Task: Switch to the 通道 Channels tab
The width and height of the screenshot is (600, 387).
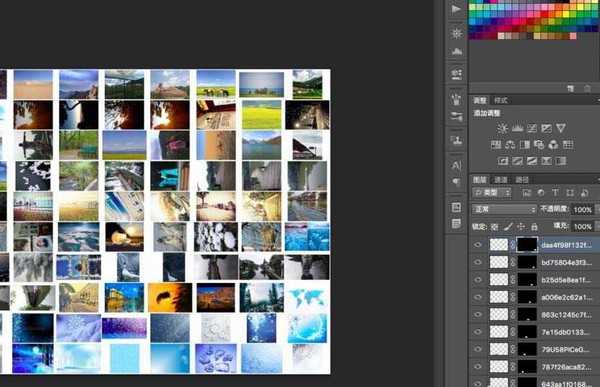Action: pos(501,180)
